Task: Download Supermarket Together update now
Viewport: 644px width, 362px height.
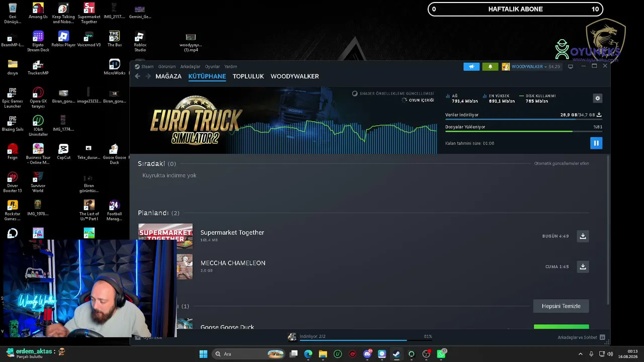Action: [583, 236]
